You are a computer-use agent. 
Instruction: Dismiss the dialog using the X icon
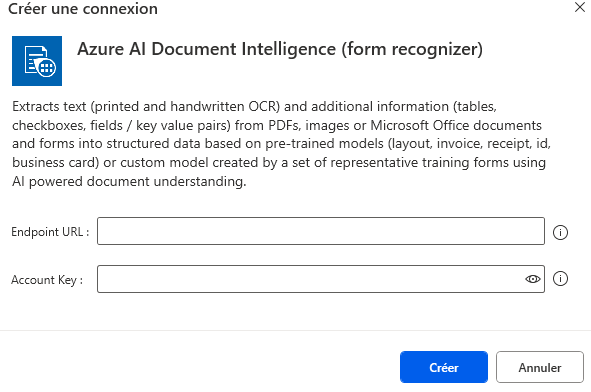[x=580, y=7]
